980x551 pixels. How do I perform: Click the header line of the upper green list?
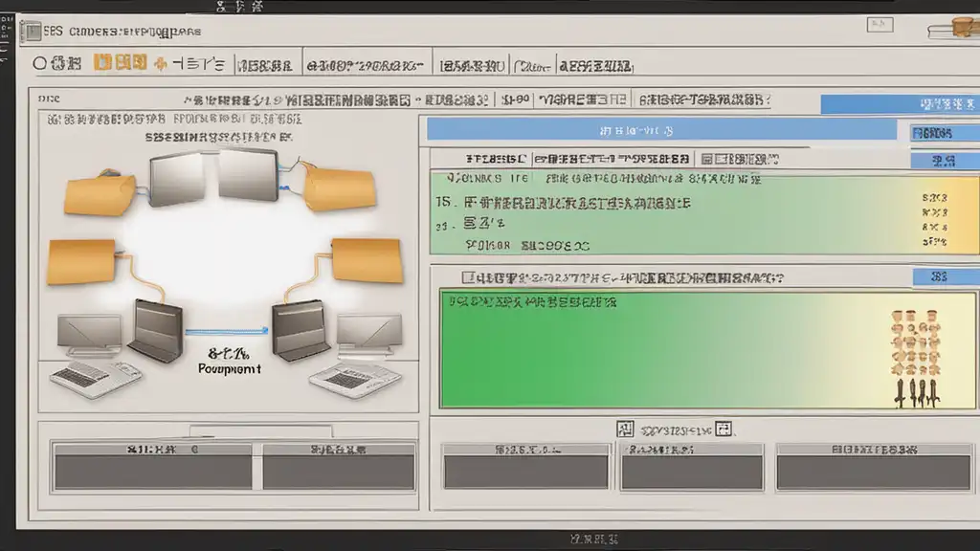click(x=603, y=179)
